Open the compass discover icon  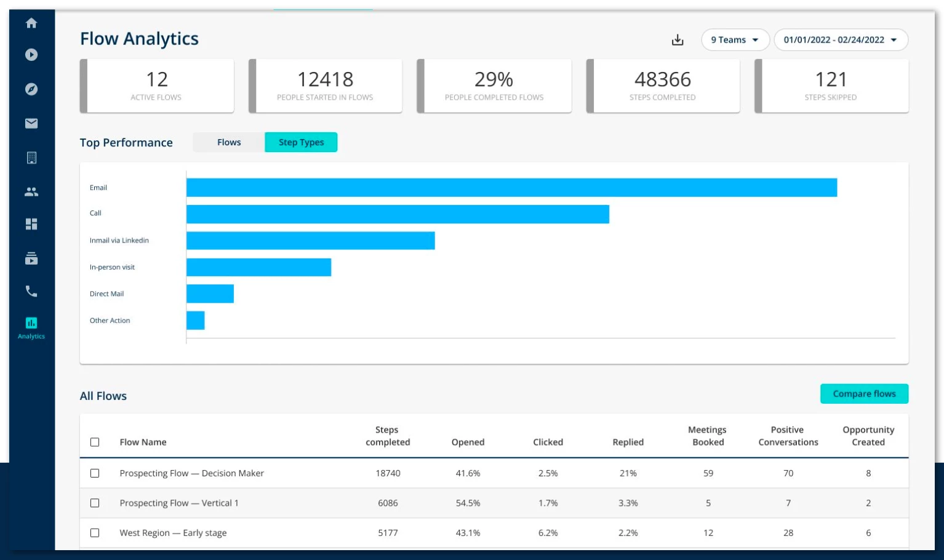click(x=31, y=89)
